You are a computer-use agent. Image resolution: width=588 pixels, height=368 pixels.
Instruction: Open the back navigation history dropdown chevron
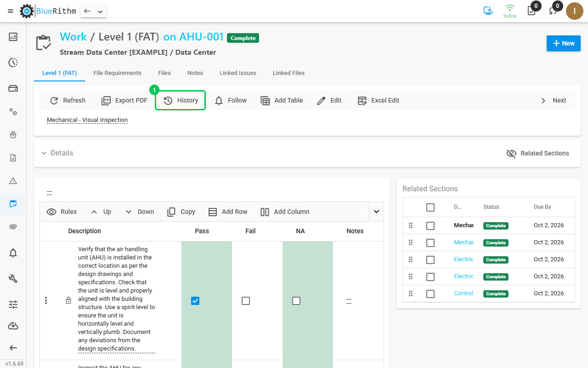click(x=100, y=11)
